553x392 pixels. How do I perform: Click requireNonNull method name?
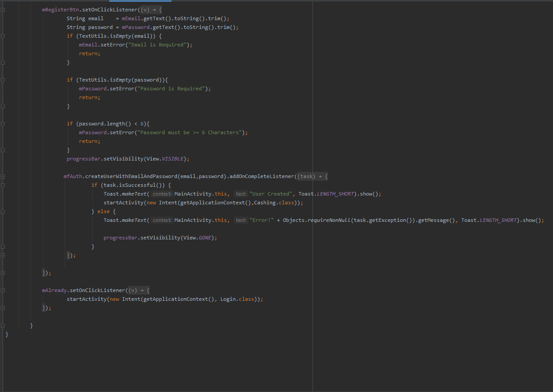(328, 220)
